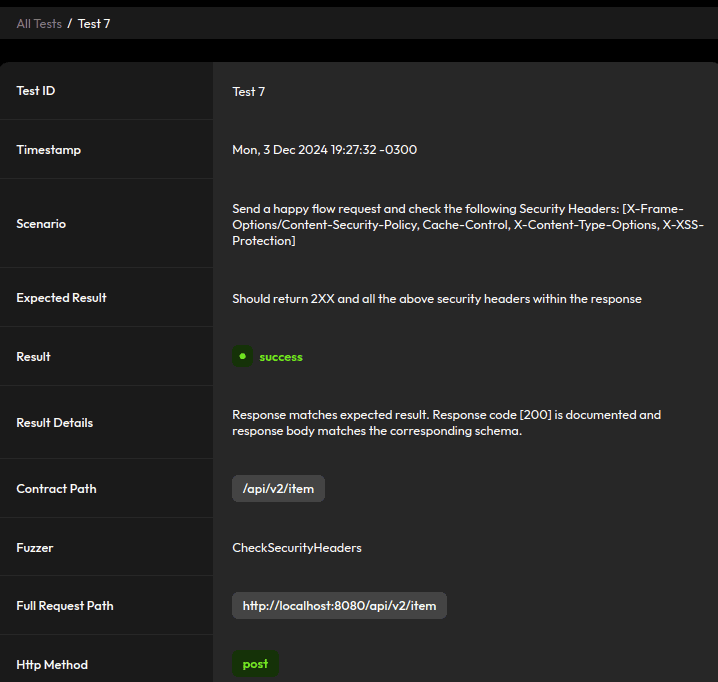Click the Timestamp row label
718x682 pixels.
point(49,150)
